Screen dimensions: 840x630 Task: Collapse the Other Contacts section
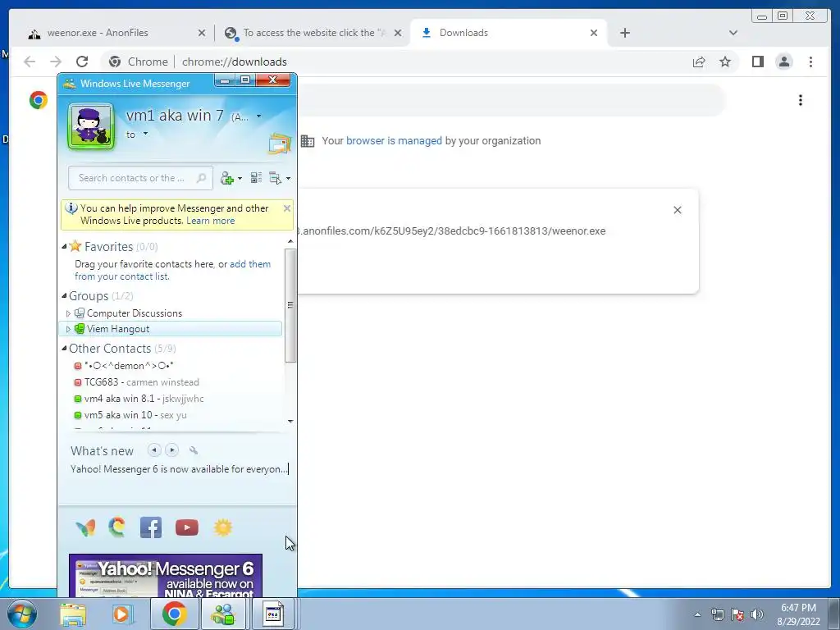(x=64, y=348)
